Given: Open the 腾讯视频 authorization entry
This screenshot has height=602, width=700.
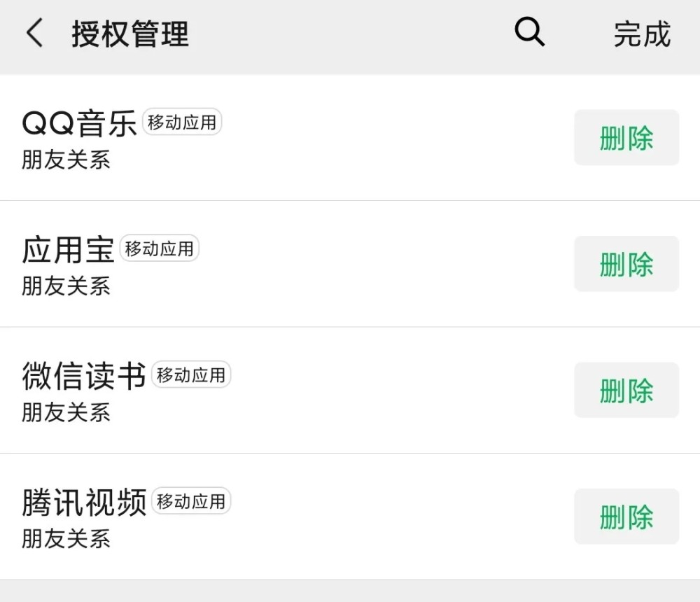Looking at the screenshot, I should pyautogui.click(x=84, y=503).
